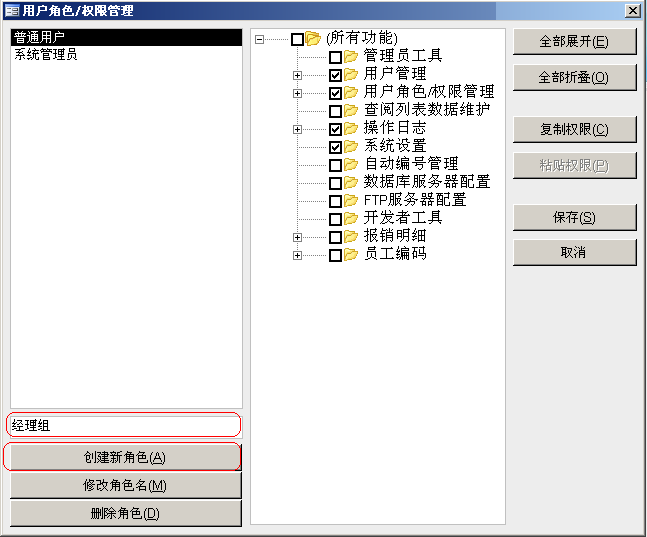Uncheck the 用户角色/权限管理 checkbox
The image size is (647, 537).
pyautogui.click(x=335, y=93)
